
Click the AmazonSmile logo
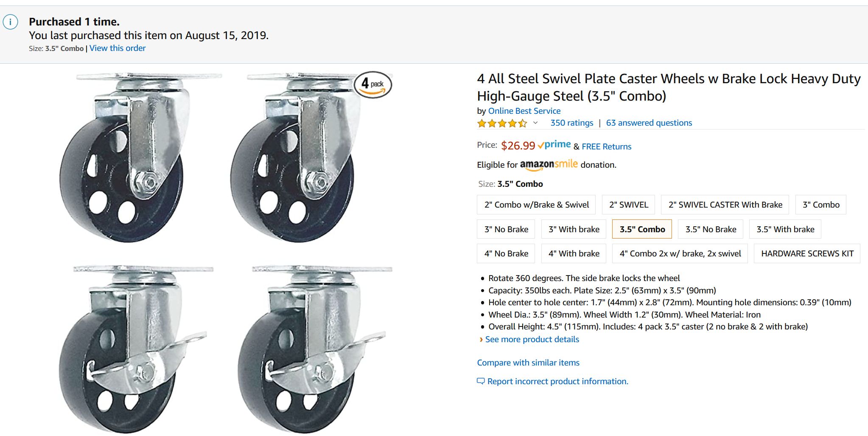click(x=549, y=165)
